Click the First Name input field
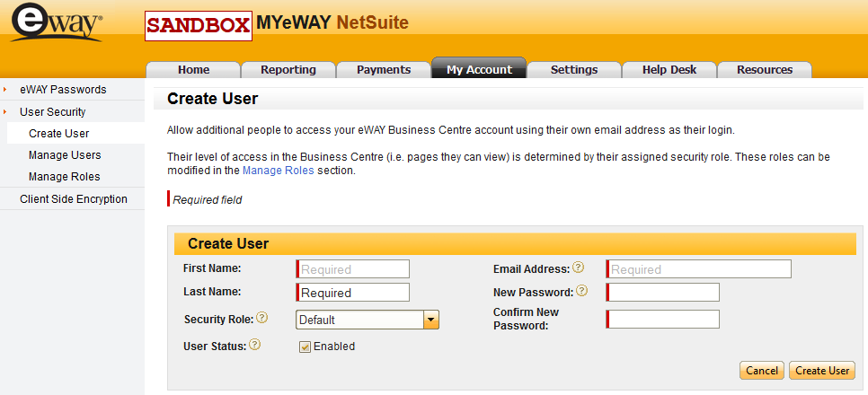868x395 pixels. [353, 269]
